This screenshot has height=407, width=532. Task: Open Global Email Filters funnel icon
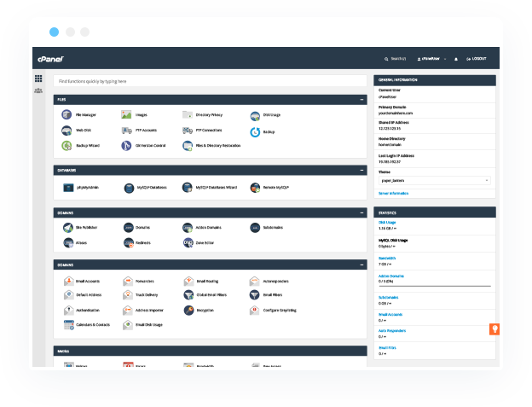pos(188,294)
